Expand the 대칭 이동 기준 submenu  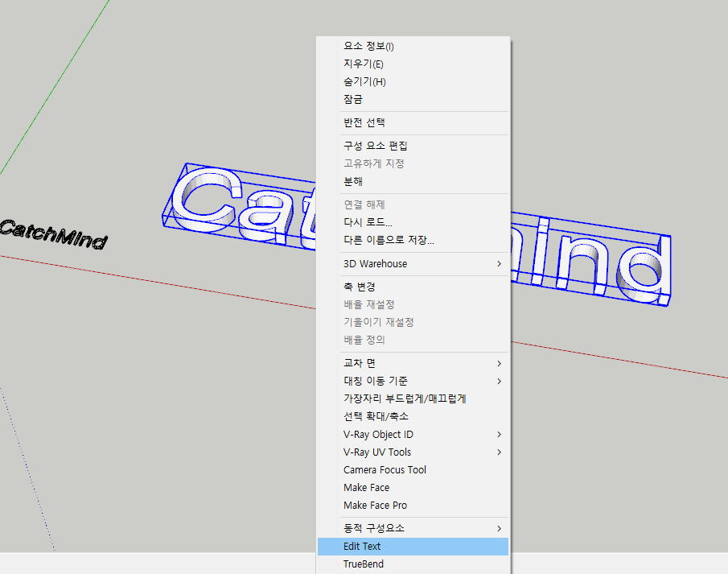(413, 381)
